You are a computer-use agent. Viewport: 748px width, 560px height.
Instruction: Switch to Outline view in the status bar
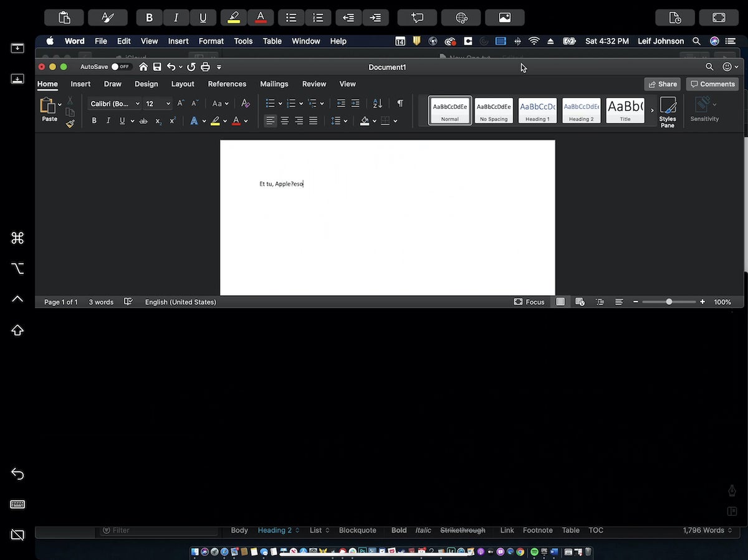pyautogui.click(x=600, y=301)
